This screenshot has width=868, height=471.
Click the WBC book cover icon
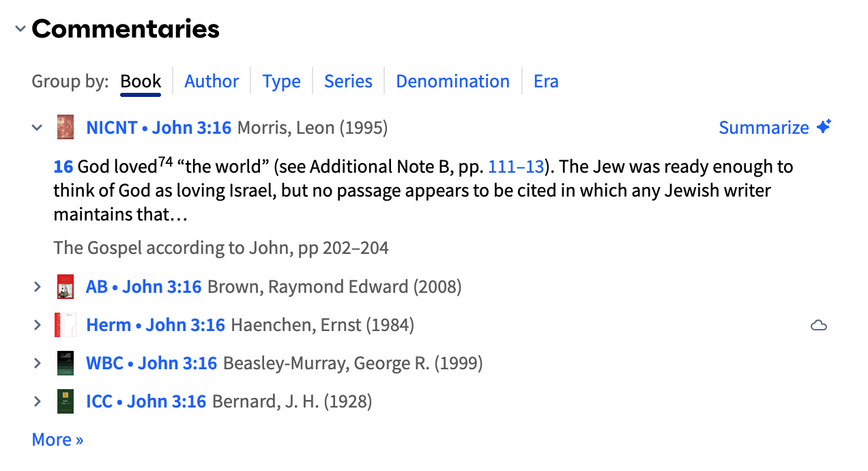(66, 363)
